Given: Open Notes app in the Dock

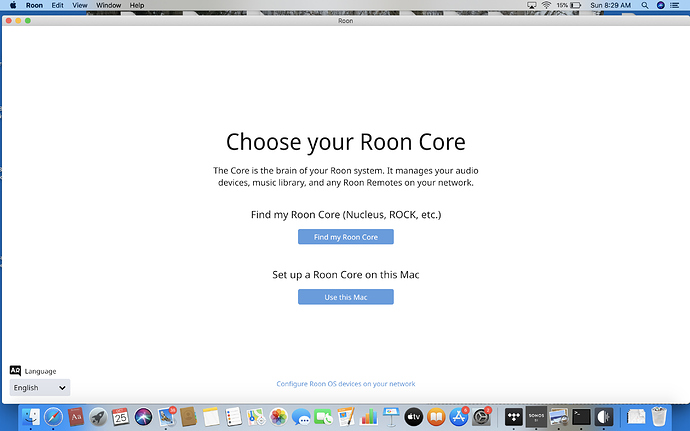Looking at the screenshot, I should tap(211, 416).
